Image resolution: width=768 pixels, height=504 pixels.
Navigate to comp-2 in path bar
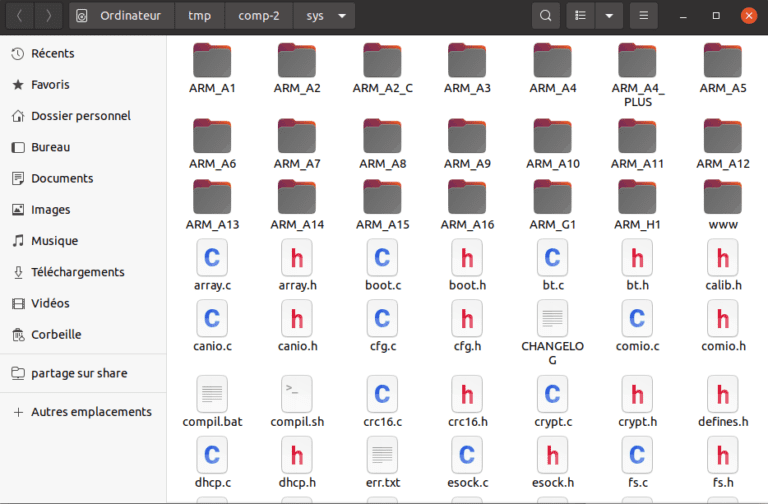click(259, 16)
